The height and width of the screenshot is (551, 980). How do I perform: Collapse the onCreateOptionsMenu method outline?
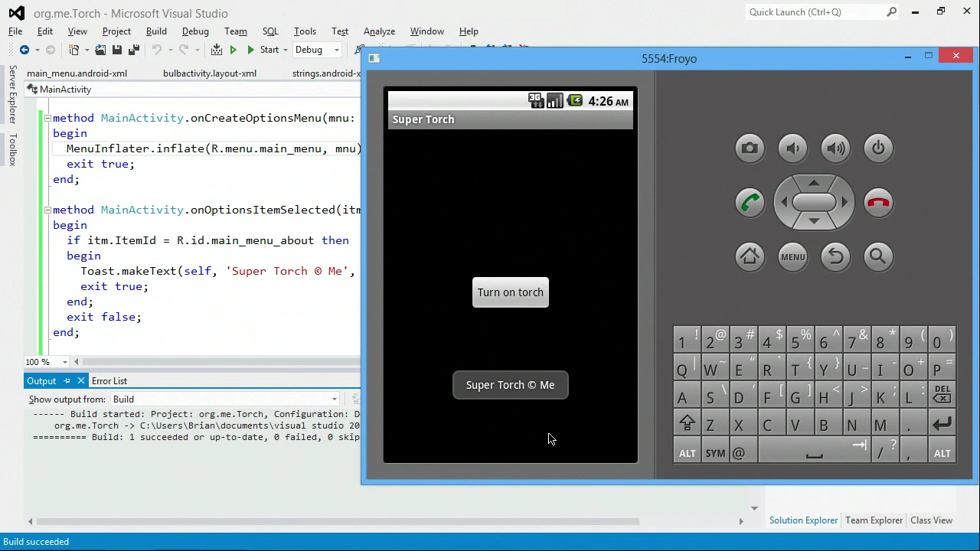47,118
